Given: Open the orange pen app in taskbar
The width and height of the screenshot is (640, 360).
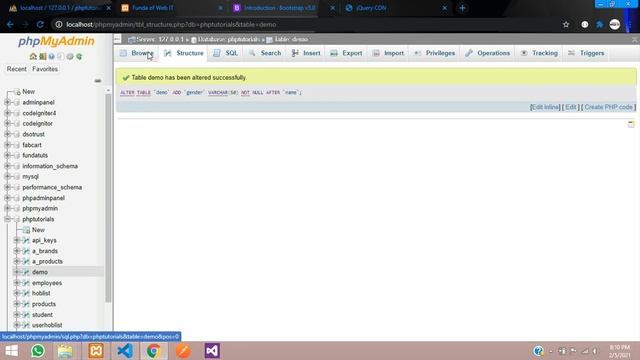Looking at the screenshot, I should [183, 351].
